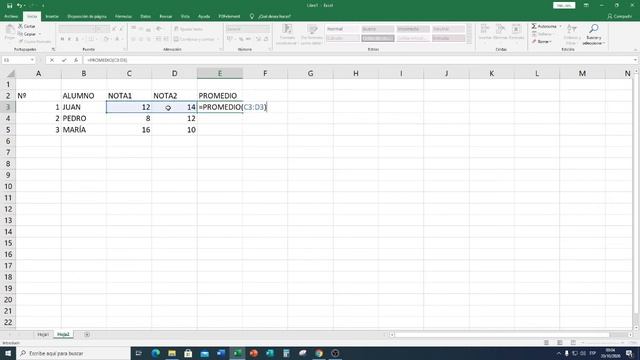Click the ALUMNO header cell
Image resolution: width=640 pixels, height=360 pixels.
(x=84, y=96)
